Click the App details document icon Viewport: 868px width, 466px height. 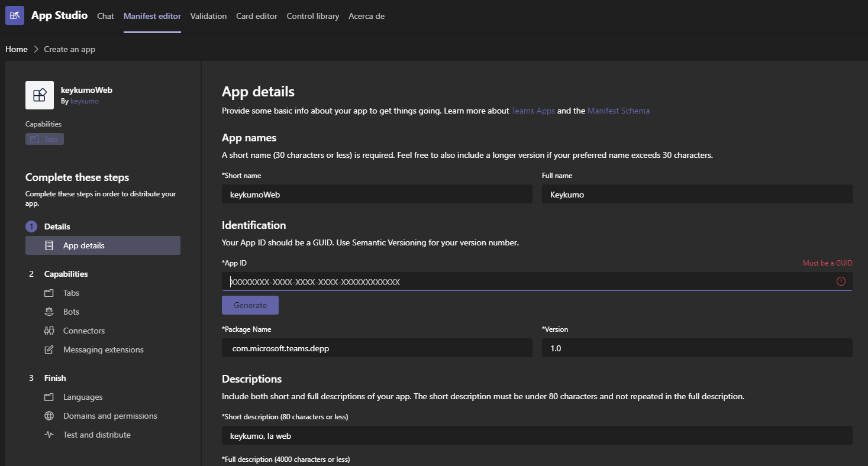click(50, 245)
